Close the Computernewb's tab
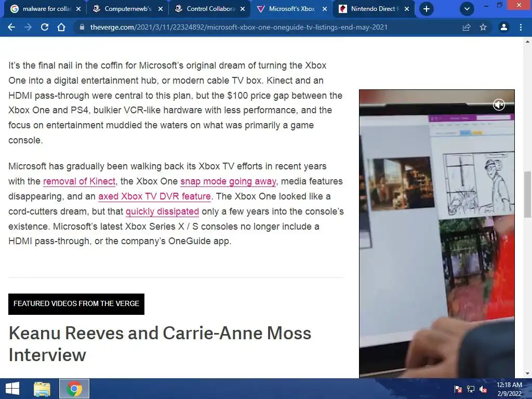The image size is (532, 399). tap(161, 9)
